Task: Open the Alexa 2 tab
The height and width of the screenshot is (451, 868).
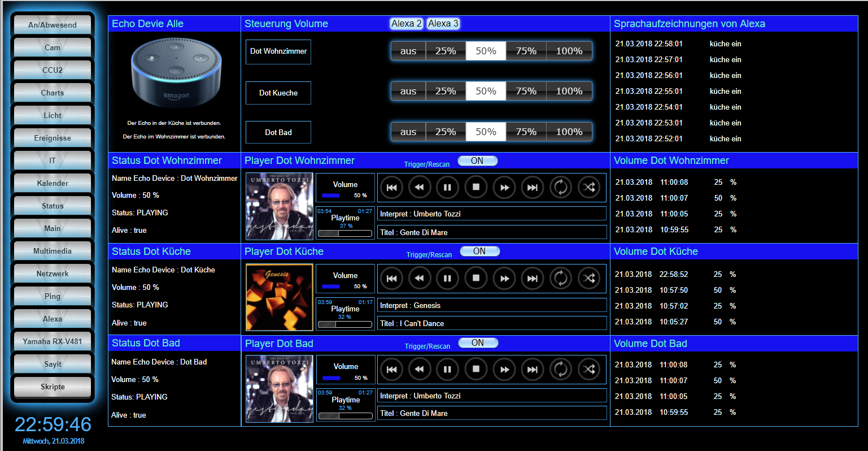Action: pos(407,24)
